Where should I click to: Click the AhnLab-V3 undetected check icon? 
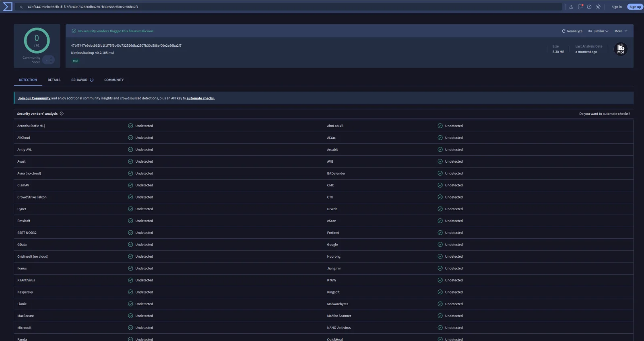[x=440, y=126]
